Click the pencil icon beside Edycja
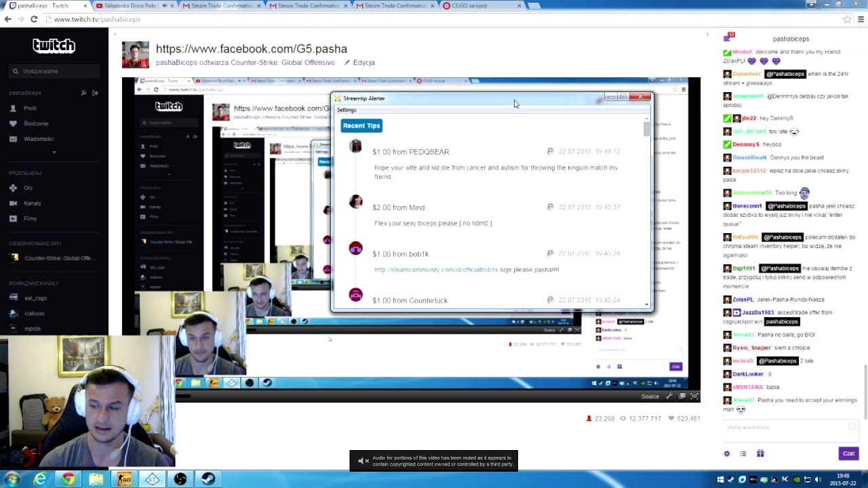 tap(347, 62)
